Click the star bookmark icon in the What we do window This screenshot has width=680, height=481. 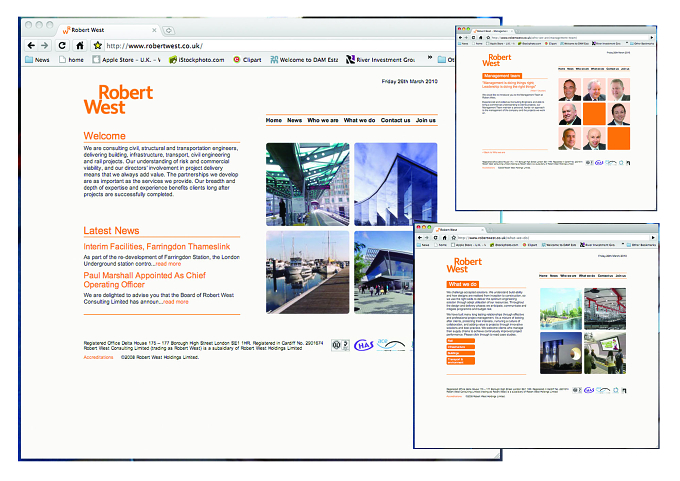pos(453,238)
